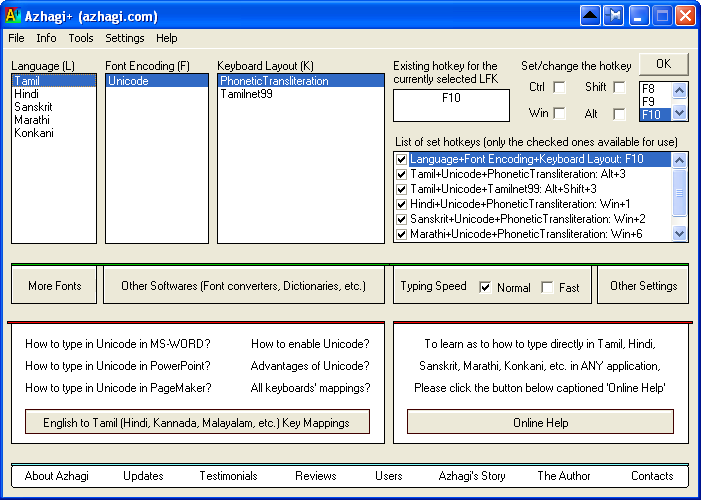Select F8 in hotkey key list
701x500 pixels.
(656, 89)
